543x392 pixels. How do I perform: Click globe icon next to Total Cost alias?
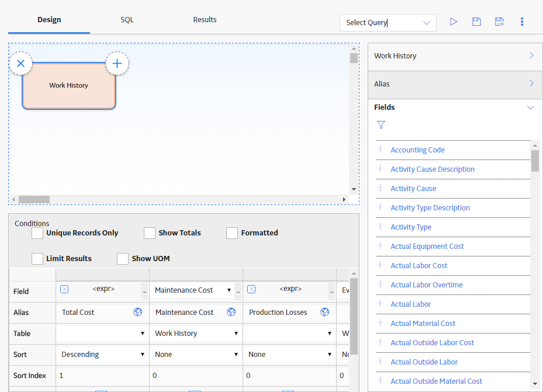tap(137, 312)
